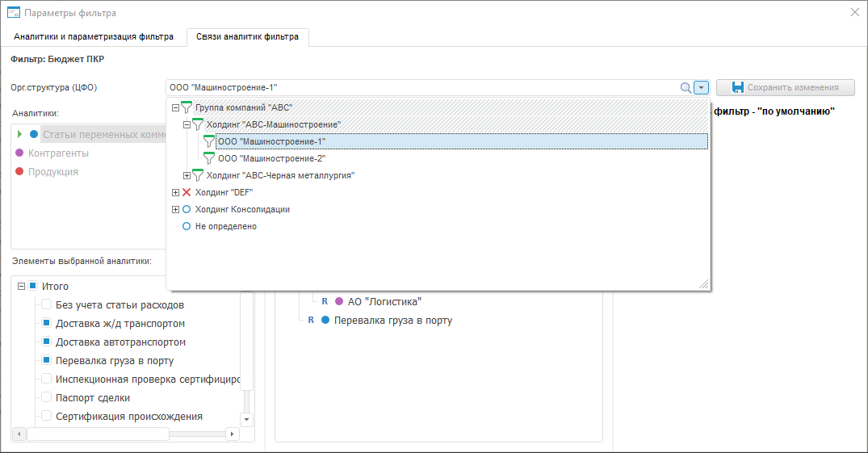Switch to Аналитики и параметризация фильтра tab
This screenshot has width=868, height=453.
click(x=94, y=37)
